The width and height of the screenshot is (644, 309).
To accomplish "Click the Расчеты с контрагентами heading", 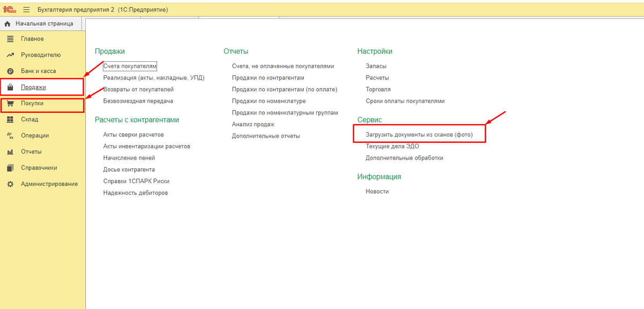I will pyautogui.click(x=137, y=120).
